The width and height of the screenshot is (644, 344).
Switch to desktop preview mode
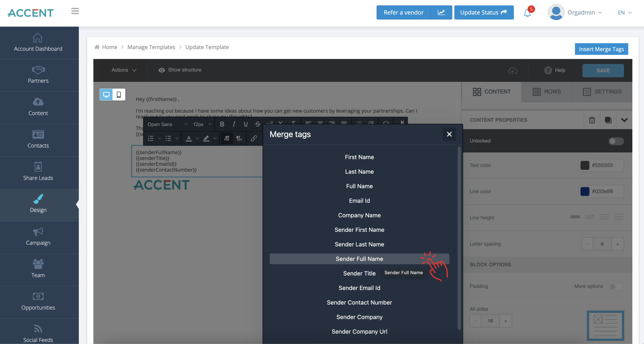[106, 95]
